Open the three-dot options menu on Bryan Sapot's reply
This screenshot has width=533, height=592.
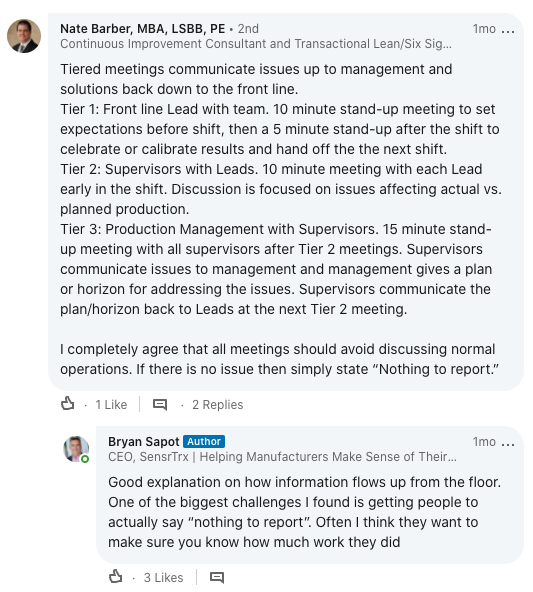pyautogui.click(x=508, y=443)
